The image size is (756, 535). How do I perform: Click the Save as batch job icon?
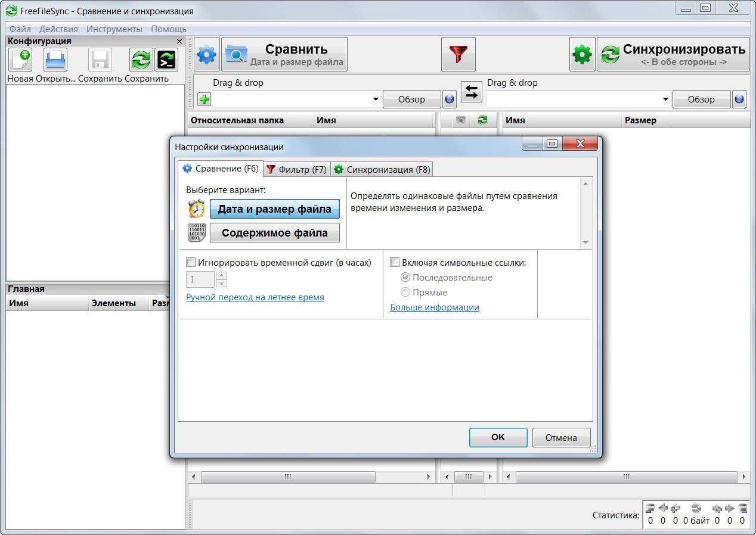[x=166, y=60]
